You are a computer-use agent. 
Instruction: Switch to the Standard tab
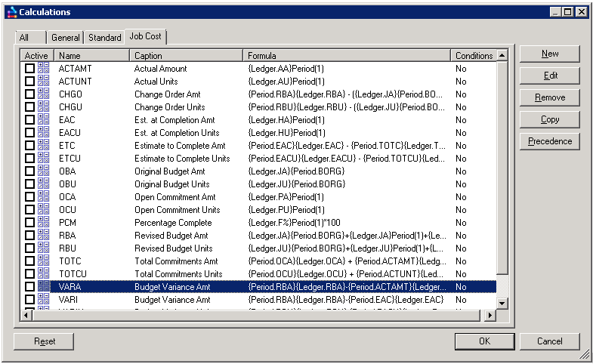104,38
